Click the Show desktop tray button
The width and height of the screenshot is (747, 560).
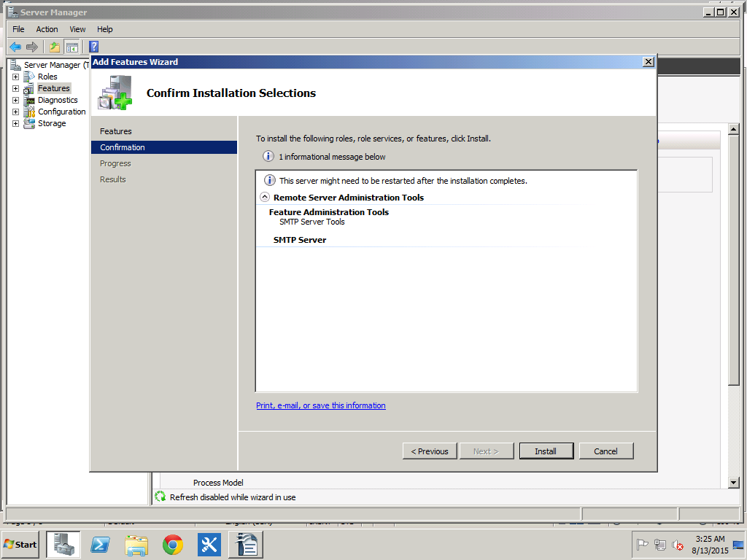click(739, 545)
